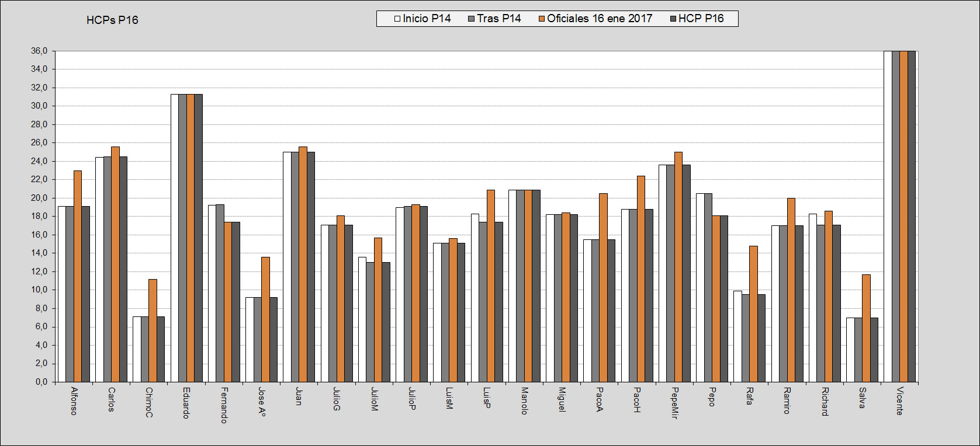
Task: Click the 'Fernando' label on horizontal axis
Action: (x=224, y=405)
